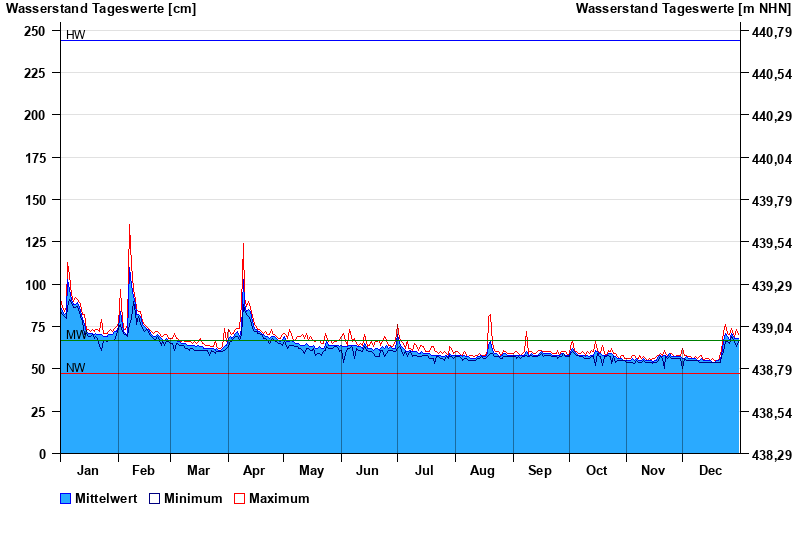Pick the Apr month on the axis
The height and width of the screenshot is (550, 800).
point(254,470)
